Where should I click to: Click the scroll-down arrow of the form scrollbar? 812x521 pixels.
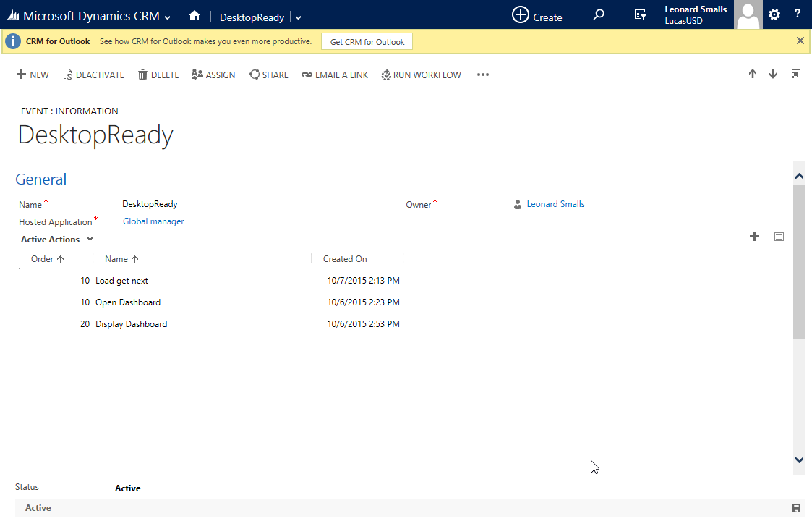pyautogui.click(x=799, y=459)
